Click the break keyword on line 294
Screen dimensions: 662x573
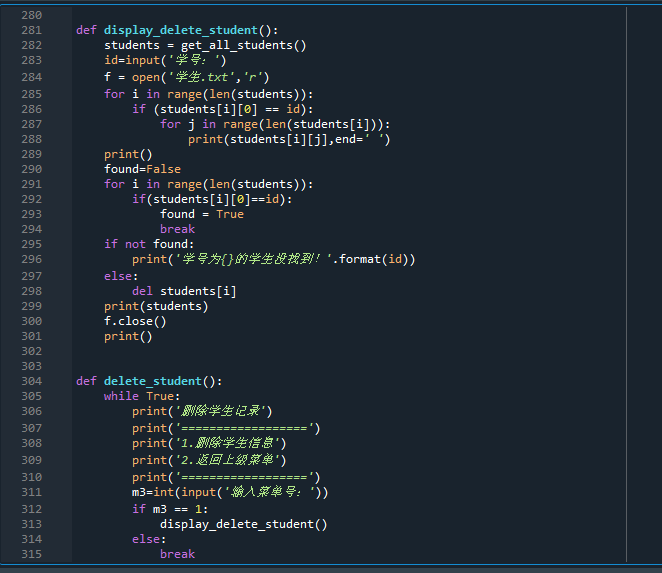coord(177,229)
